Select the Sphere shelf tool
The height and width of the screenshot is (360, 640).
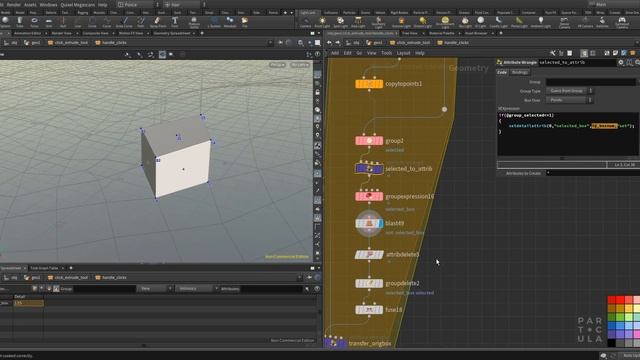tap(6, 22)
